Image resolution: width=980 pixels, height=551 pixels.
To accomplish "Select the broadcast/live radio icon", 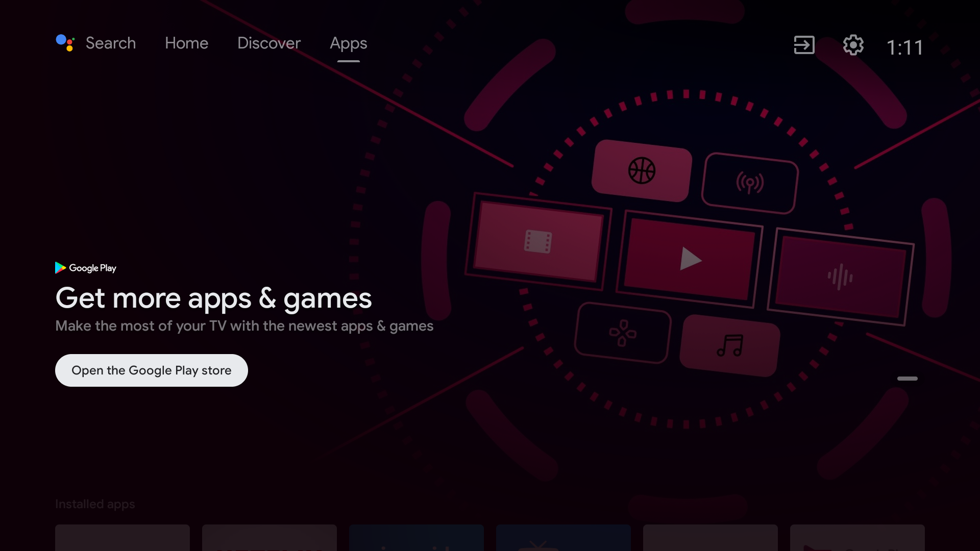I will coord(749,182).
